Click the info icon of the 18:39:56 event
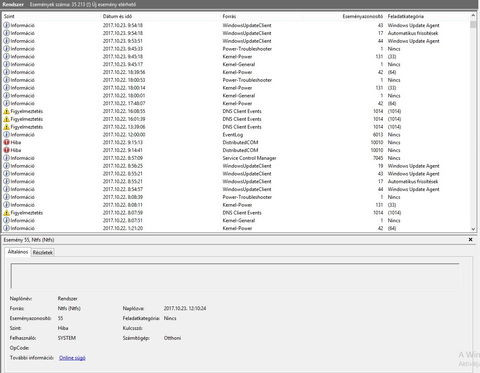This screenshot has width=480, height=373. pyautogui.click(x=6, y=72)
